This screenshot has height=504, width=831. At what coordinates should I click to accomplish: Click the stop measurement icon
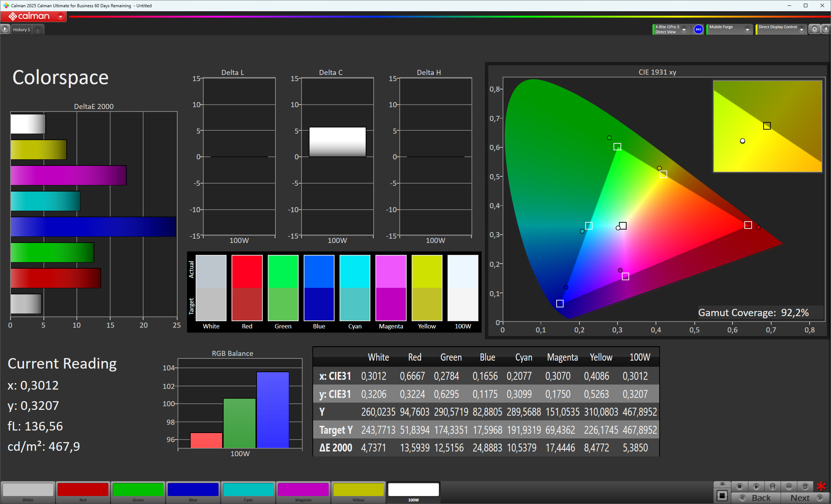click(740, 487)
